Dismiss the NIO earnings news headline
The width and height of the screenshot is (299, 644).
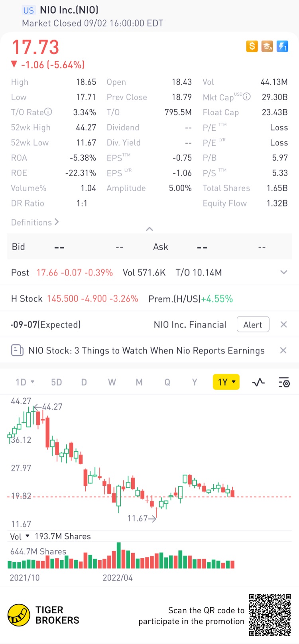283,350
